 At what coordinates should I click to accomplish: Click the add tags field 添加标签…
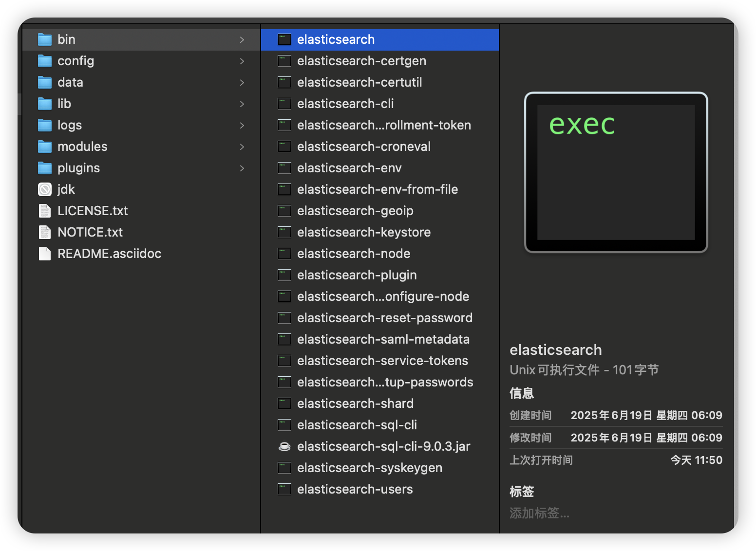tap(539, 513)
